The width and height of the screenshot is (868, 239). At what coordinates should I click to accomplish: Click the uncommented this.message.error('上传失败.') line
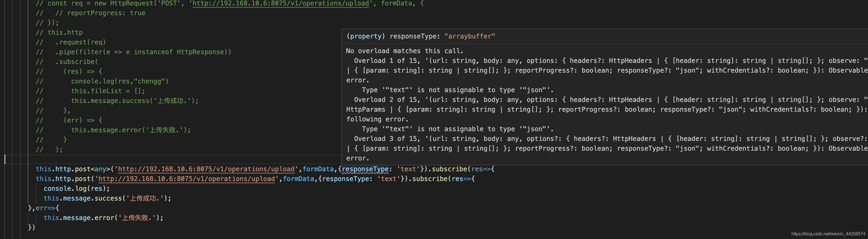(x=103, y=218)
